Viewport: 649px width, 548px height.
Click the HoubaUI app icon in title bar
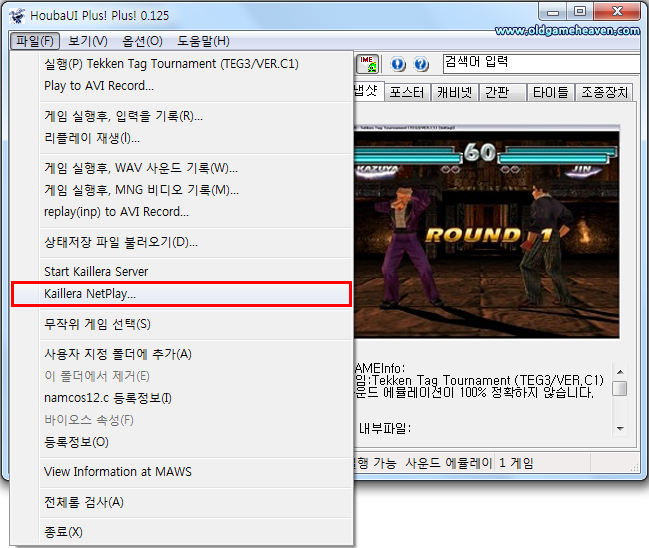(x=17, y=16)
